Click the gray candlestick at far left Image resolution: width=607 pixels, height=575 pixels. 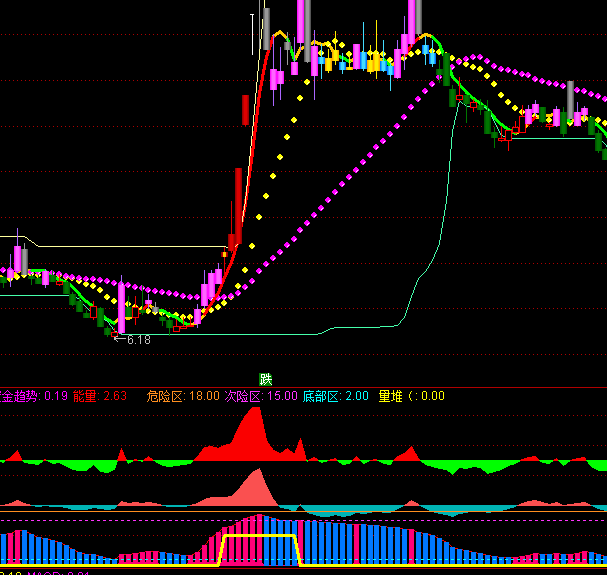23,258
